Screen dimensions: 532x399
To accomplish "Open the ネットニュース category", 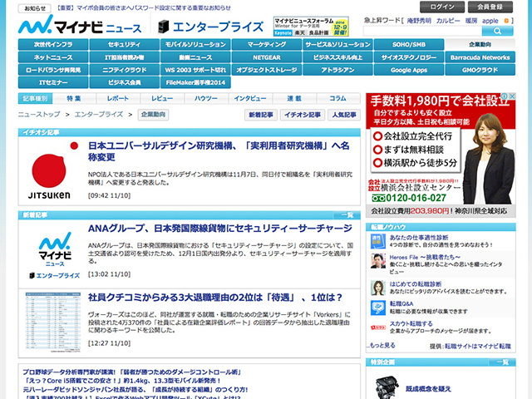I will (x=53, y=57).
